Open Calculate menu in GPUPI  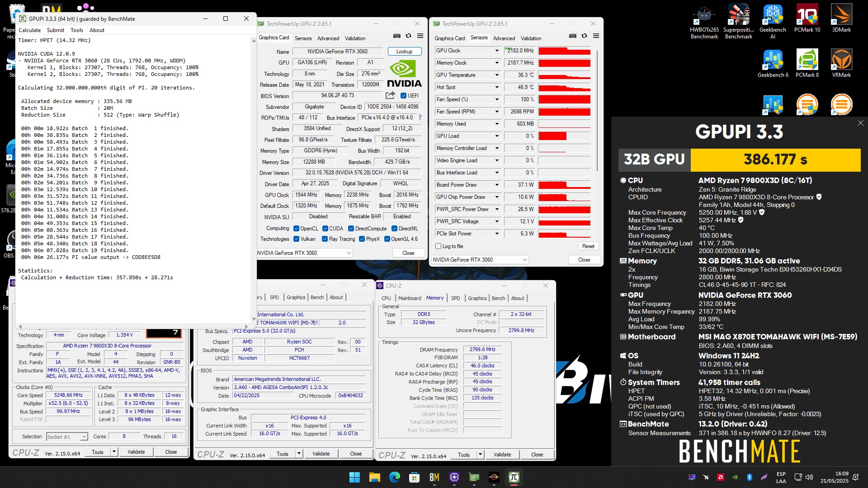(29, 30)
